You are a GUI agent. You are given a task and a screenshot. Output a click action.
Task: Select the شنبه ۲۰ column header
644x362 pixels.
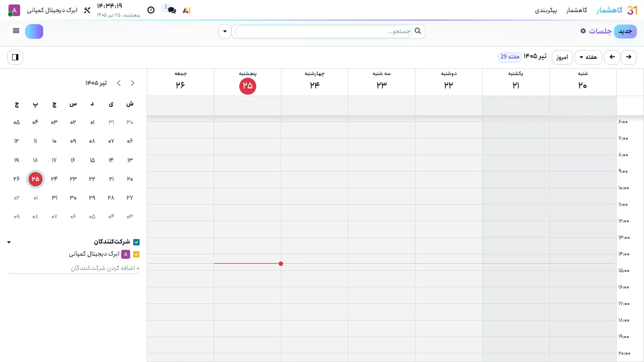583,82
